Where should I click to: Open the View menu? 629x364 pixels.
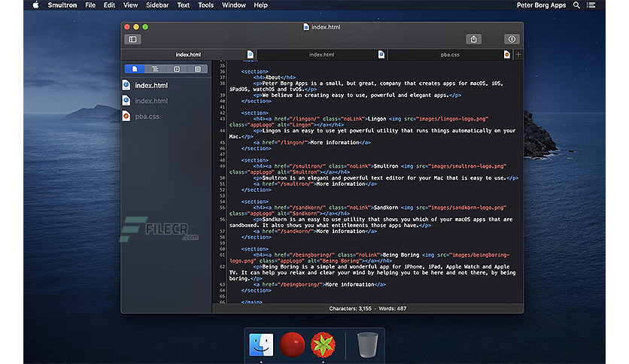tap(130, 5)
